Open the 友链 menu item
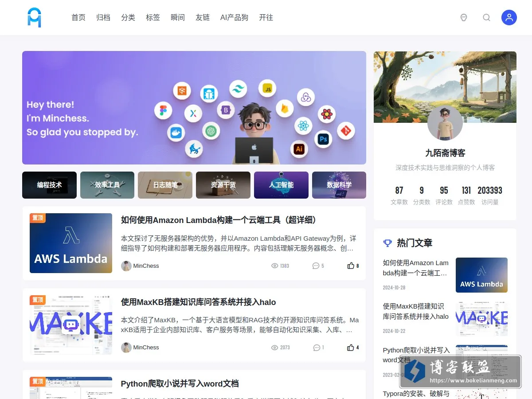Screen dimensions: 532x399 pos(203,18)
